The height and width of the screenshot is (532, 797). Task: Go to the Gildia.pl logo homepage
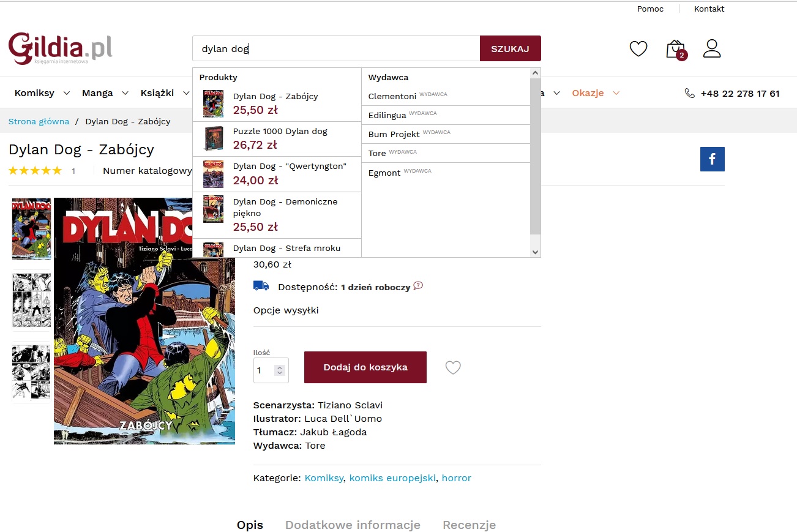[x=61, y=48]
